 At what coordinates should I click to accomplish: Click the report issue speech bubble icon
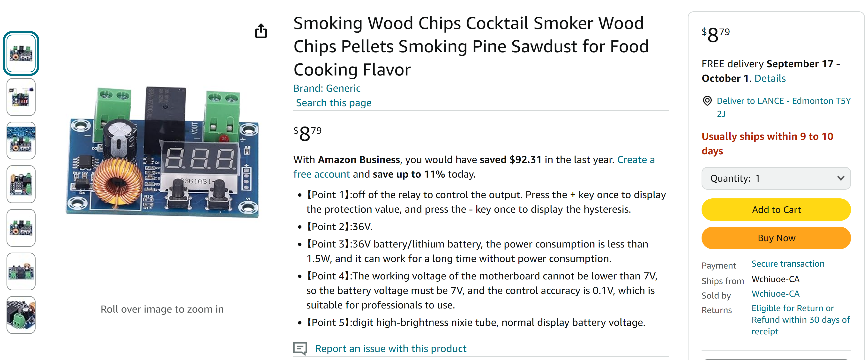point(300,348)
